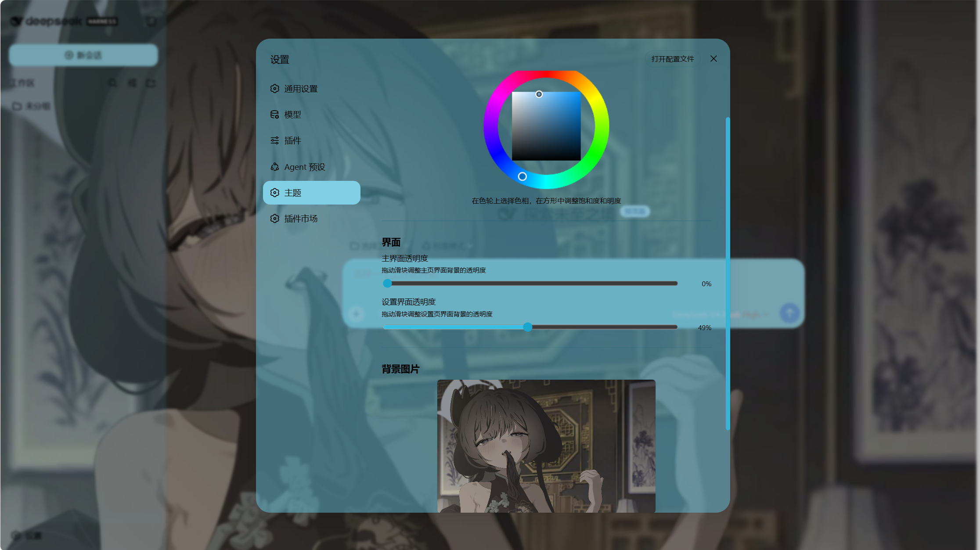Click the 0% transparency value

[x=706, y=284]
